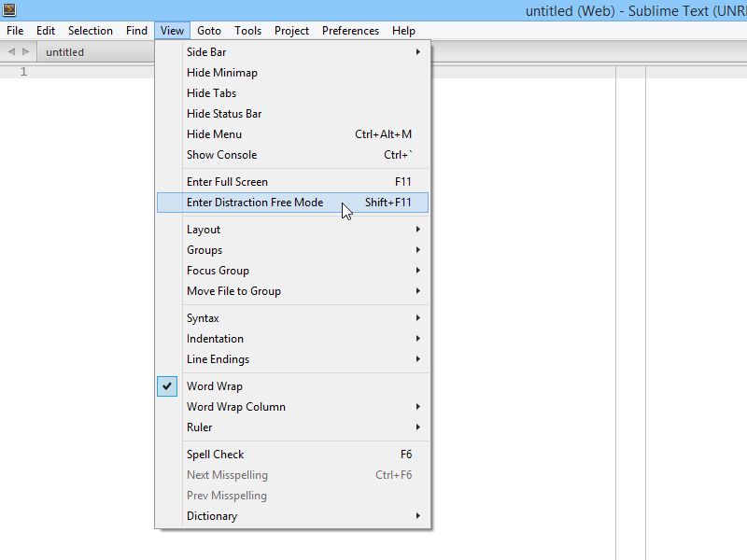The image size is (747, 560).
Task: Expand the Indentation submenu
Action: click(x=292, y=339)
